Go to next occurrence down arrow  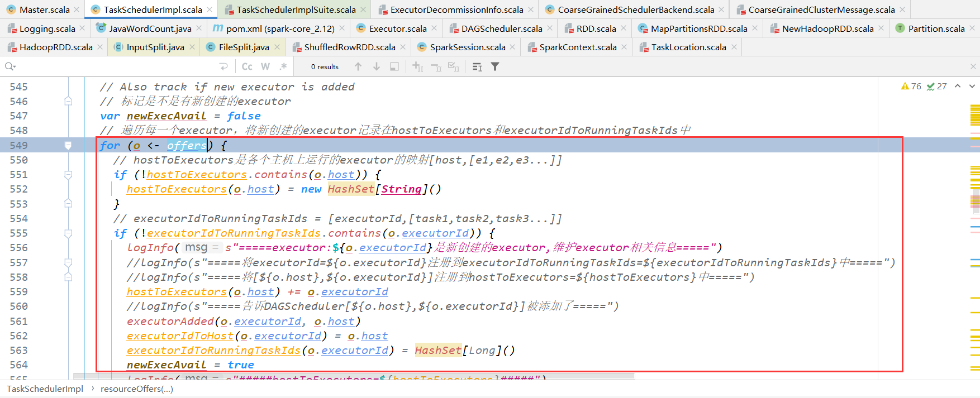coord(377,66)
